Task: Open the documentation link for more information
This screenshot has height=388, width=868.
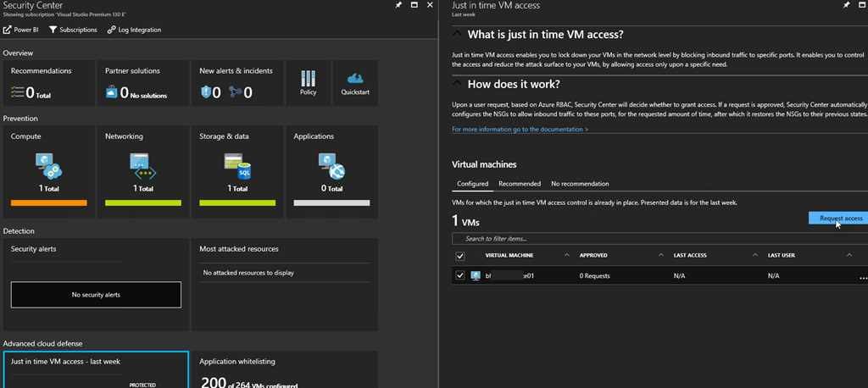Action: [x=520, y=130]
